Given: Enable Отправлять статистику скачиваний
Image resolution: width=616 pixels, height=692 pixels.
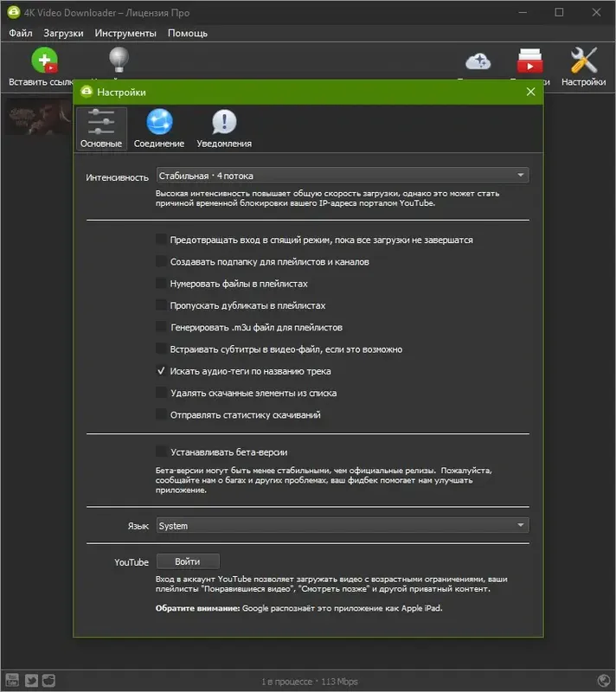Looking at the screenshot, I should pyautogui.click(x=161, y=414).
